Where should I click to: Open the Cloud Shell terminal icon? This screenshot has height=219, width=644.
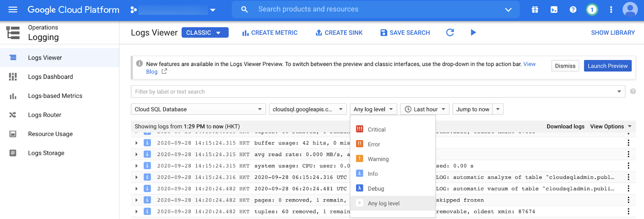coord(554,10)
